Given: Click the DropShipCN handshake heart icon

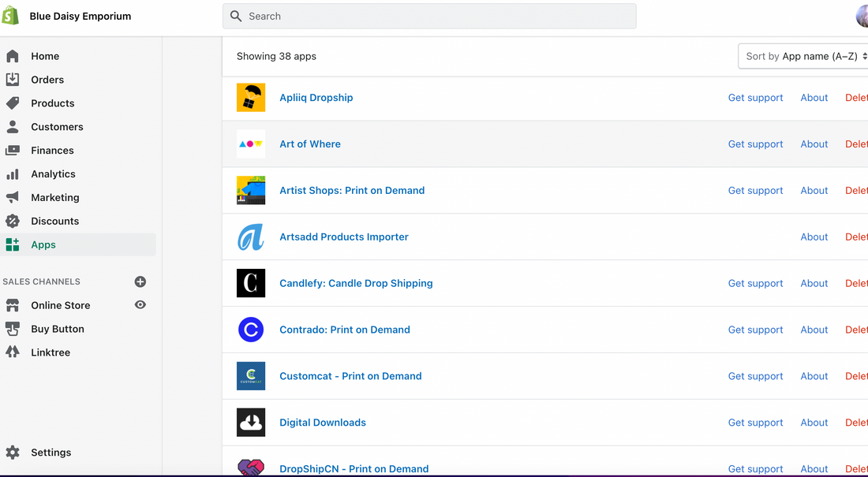Looking at the screenshot, I should [251, 468].
